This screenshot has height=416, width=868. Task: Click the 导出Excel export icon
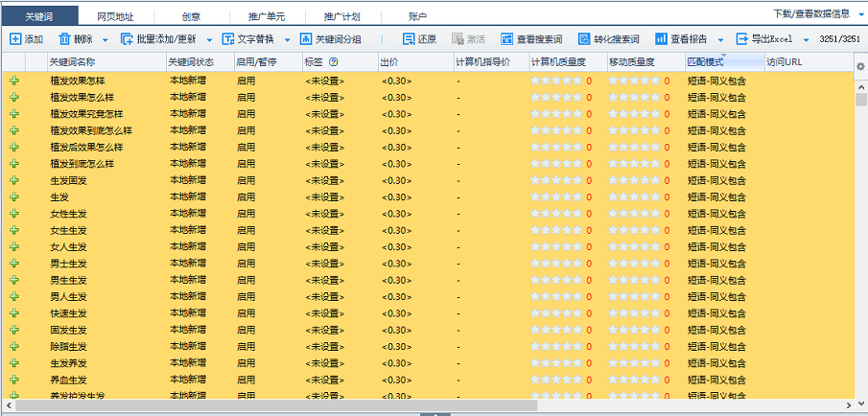(x=741, y=39)
